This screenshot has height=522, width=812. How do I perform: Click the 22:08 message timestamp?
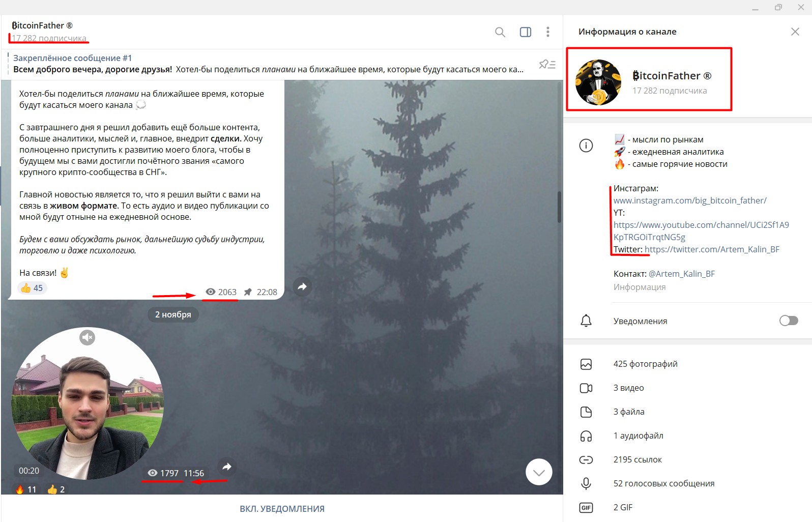click(x=267, y=292)
